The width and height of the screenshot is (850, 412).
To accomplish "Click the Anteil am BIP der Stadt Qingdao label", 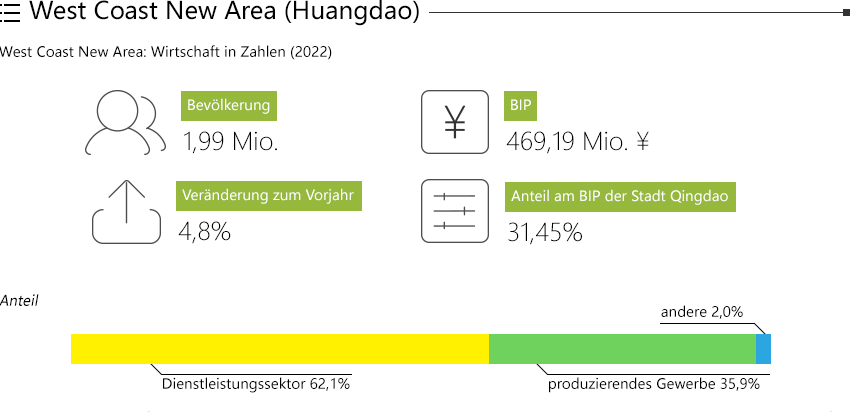I will [x=620, y=197].
